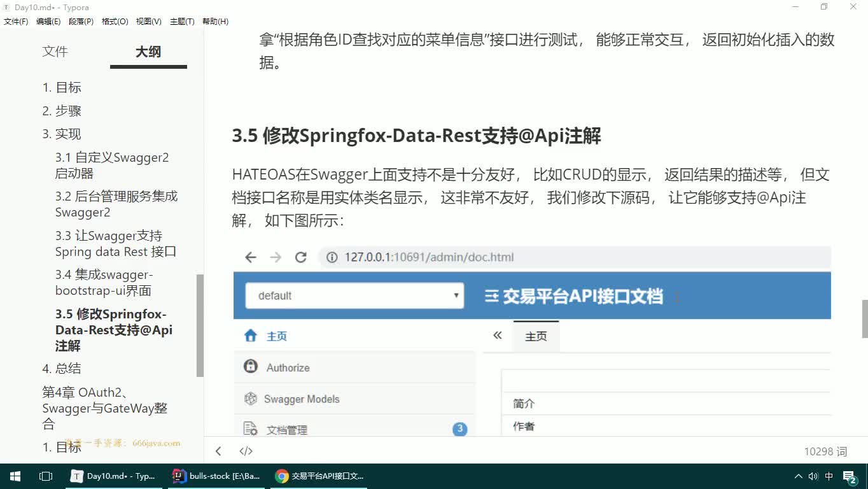Go to 3.1 自定义Swagger2启动器 heading

coord(112,165)
